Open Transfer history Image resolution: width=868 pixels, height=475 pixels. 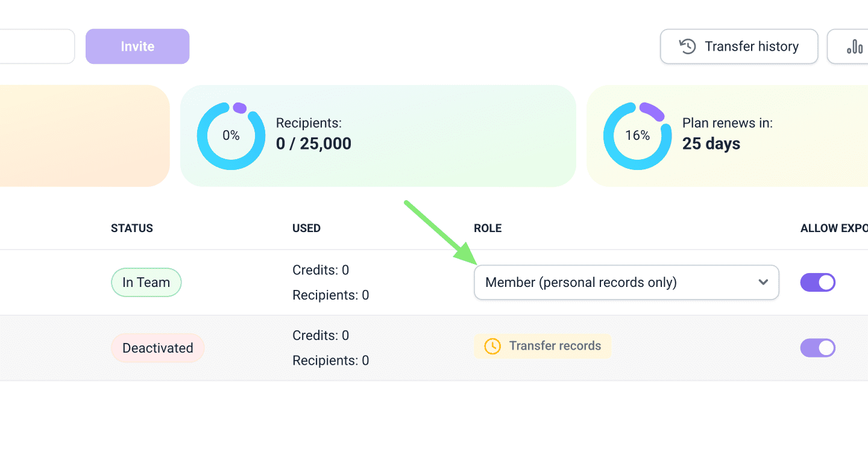tap(739, 46)
